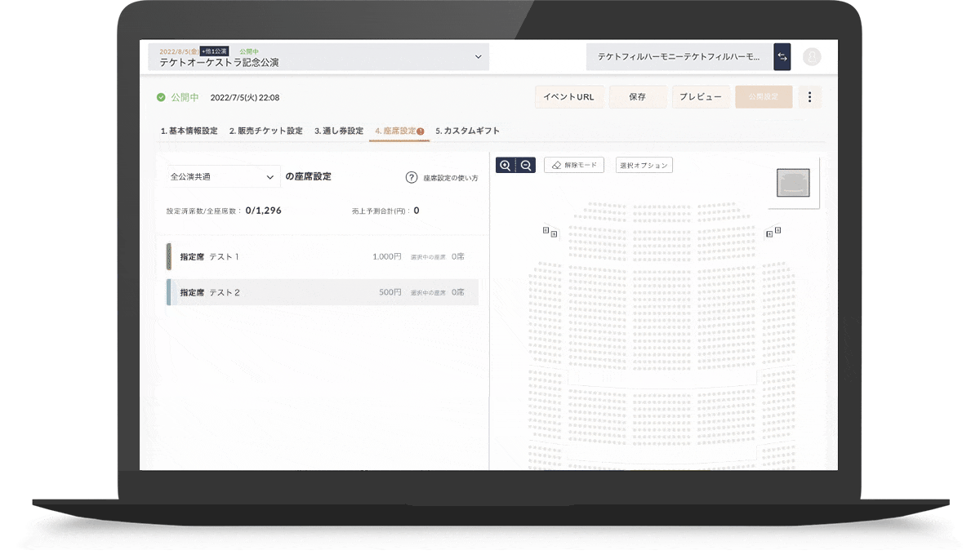The height and width of the screenshot is (555, 980).
Task: Open the 通し券設定 tab
Action: coord(339,131)
